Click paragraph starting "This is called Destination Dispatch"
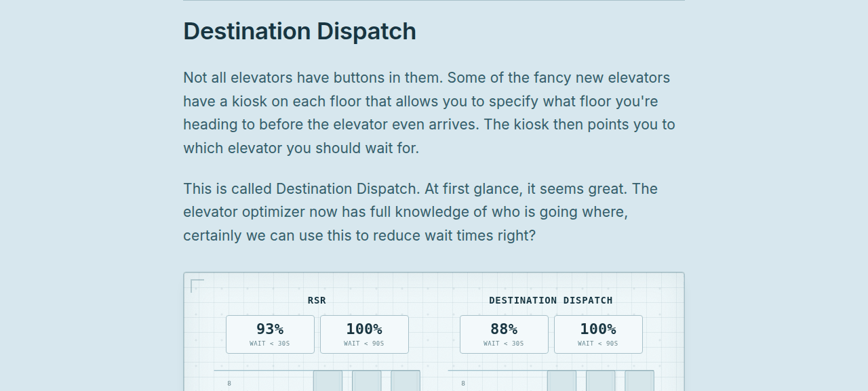This screenshot has height=391, width=868. [420, 212]
